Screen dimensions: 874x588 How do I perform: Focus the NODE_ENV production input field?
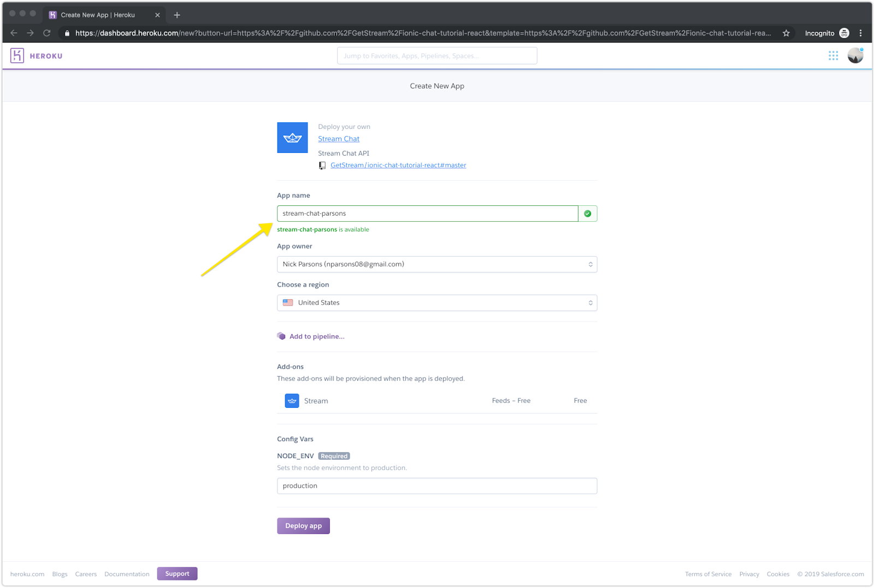(x=436, y=486)
